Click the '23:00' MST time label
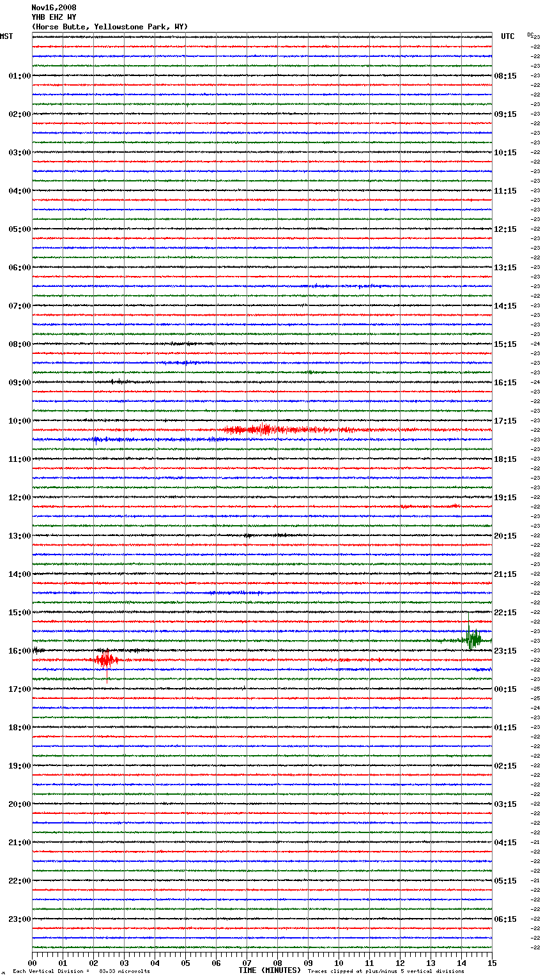Image resolution: width=543 pixels, height=980 pixels. 20,919
